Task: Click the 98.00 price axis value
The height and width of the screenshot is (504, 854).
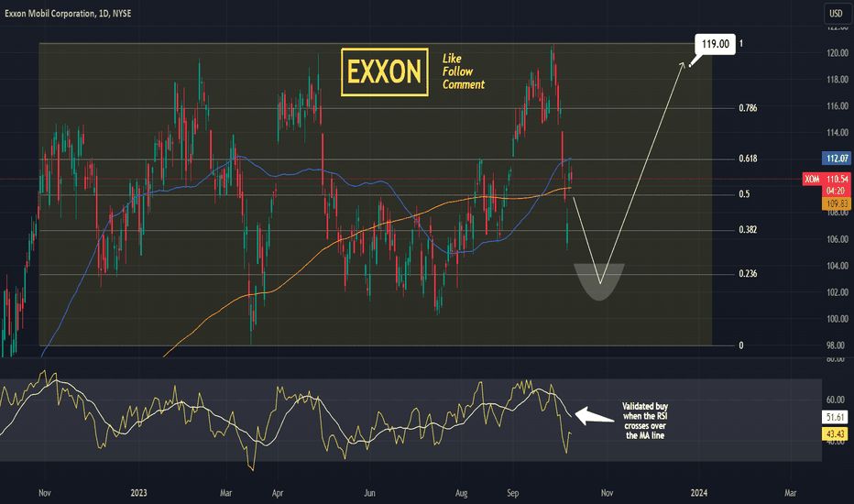Action: [x=838, y=345]
